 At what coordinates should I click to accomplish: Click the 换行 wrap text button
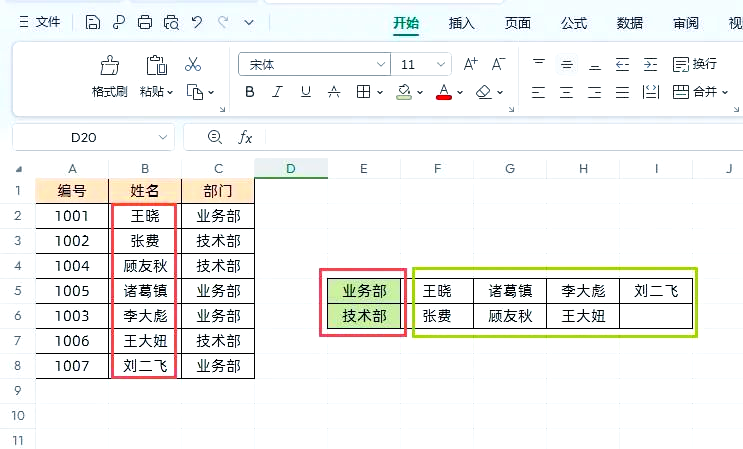[x=695, y=64]
